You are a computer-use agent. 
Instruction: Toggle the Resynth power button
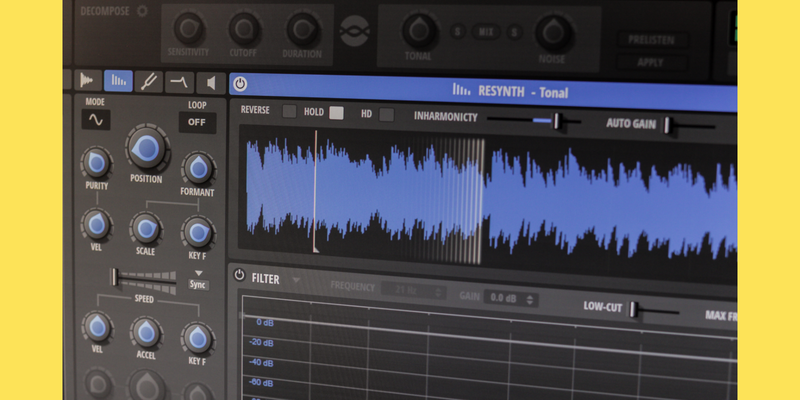point(241,86)
